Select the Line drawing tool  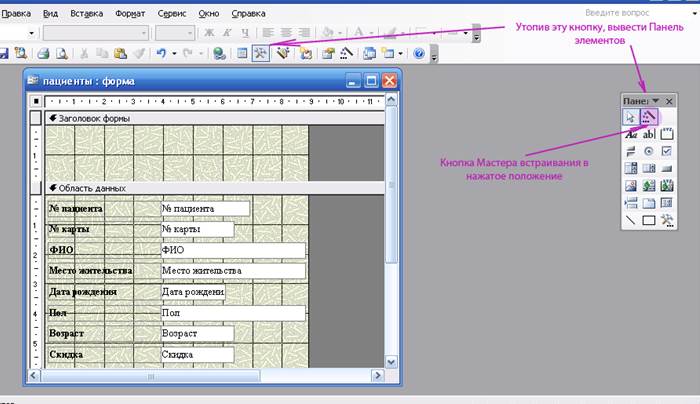click(x=631, y=219)
